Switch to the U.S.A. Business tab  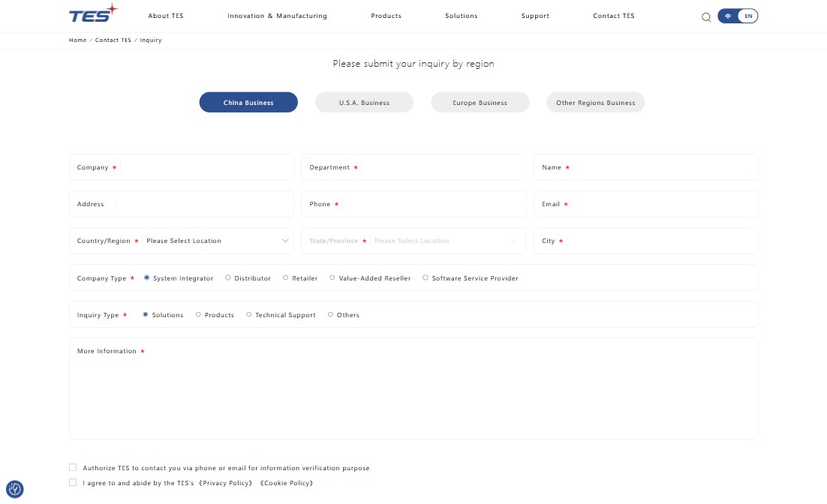click(x=364, y=103)
